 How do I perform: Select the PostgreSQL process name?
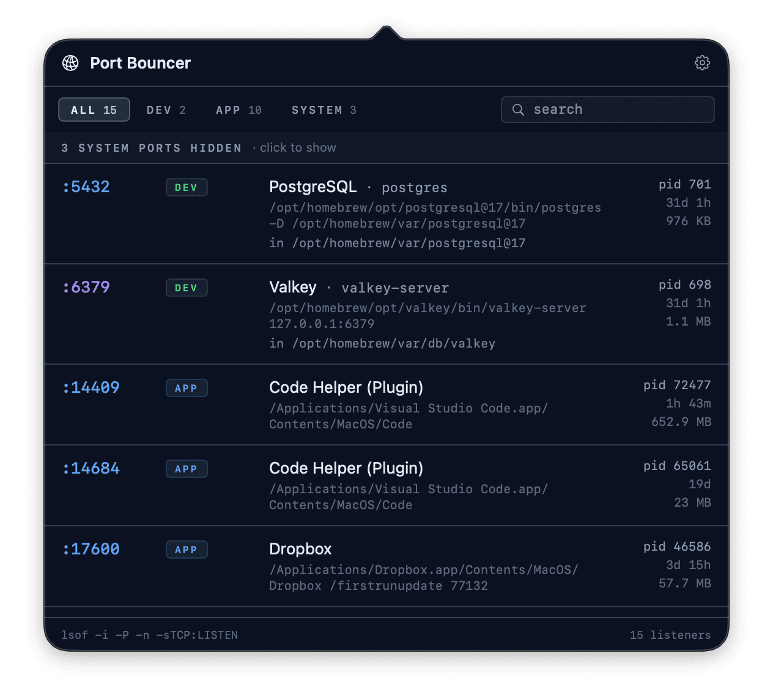click(x=313, y=187)
